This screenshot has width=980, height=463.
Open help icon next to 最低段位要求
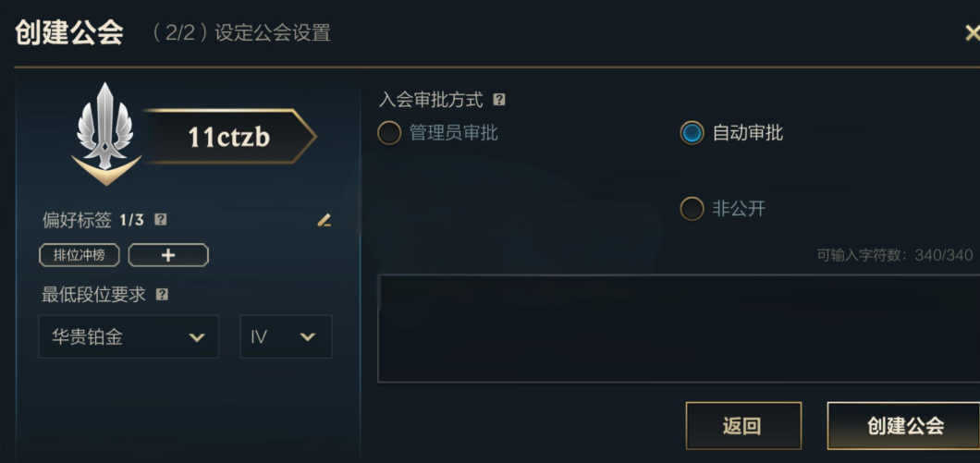tap(162, 294)
